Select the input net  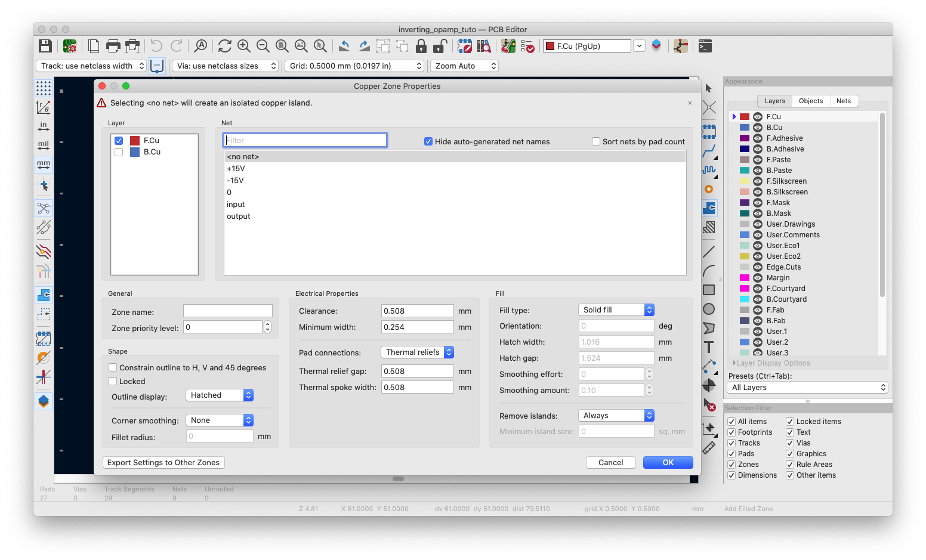coord(455,205)
